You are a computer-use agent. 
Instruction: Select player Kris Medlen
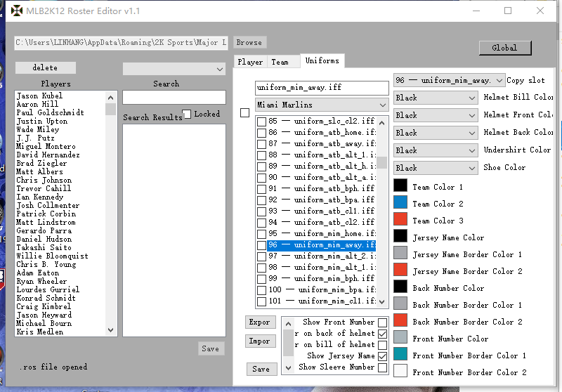pyautogui.click(x=40, y=332)
